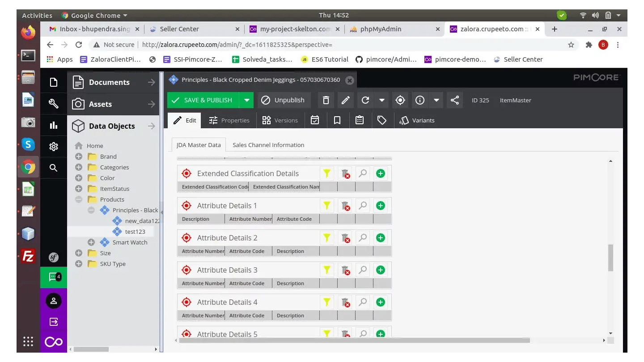Open the Versions tab

pyautogui.click(x=280, y=120)
